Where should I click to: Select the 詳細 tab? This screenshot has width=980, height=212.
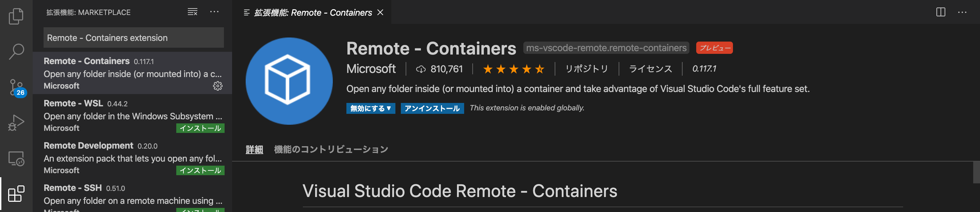[254, 149]
